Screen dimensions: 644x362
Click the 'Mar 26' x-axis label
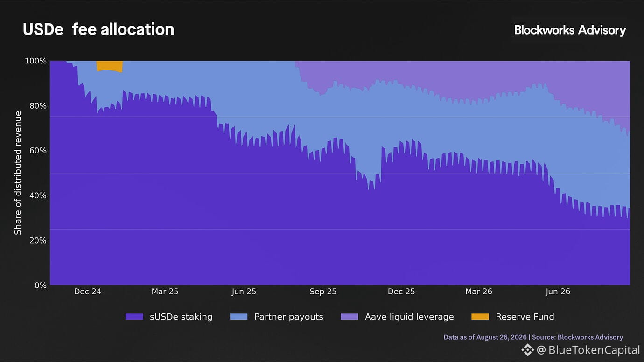[479, 292]
